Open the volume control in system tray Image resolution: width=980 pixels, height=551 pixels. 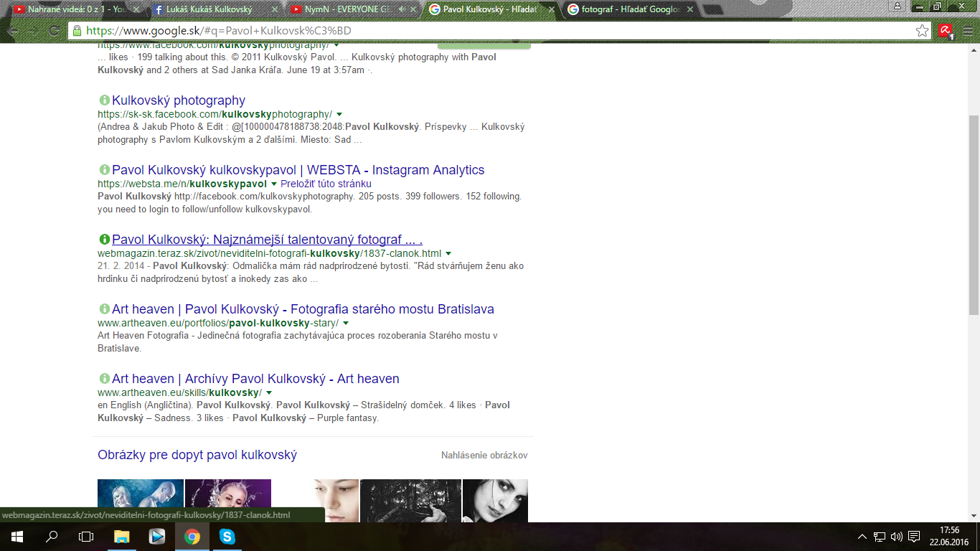click(896, 537)
